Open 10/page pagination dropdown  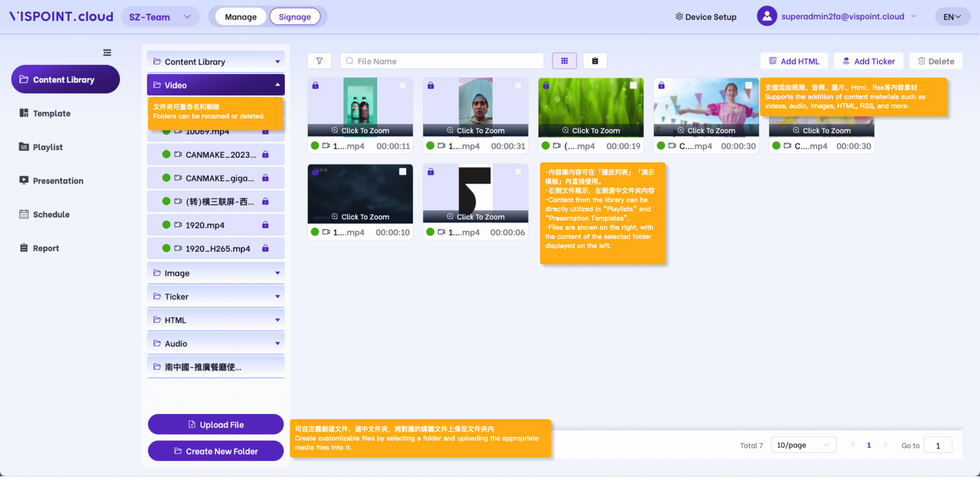click(x=803, y=445)
